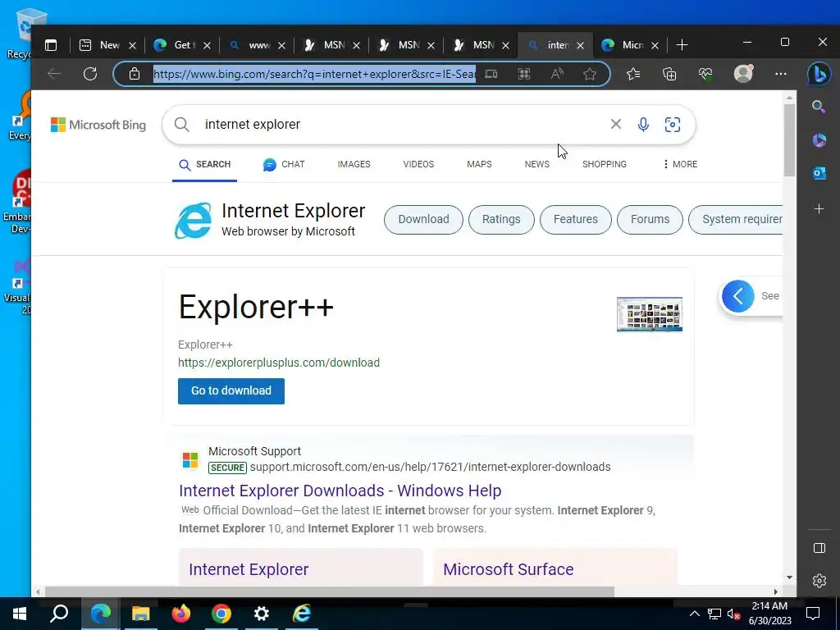The height and width of the screenshot is (630, 840).
Task: Switch to the 'Get' Edge tab
Action: pos(182,45)
